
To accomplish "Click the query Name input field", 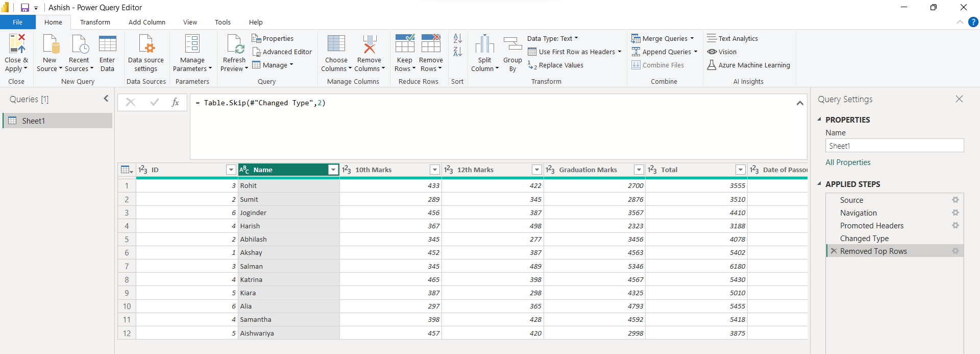I will [x=894, y=146].
